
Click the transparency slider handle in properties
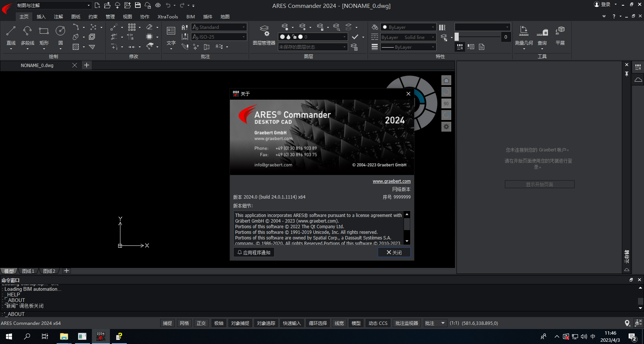(x=456, y=37)
